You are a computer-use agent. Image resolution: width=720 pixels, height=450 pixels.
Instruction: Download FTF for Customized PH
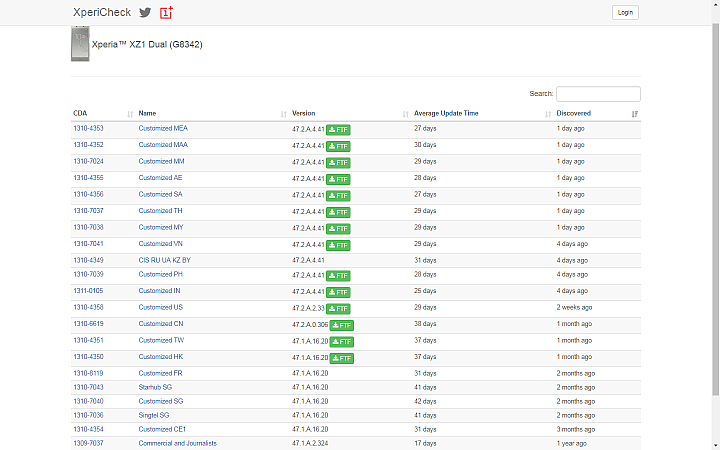(x=338, y=276)
